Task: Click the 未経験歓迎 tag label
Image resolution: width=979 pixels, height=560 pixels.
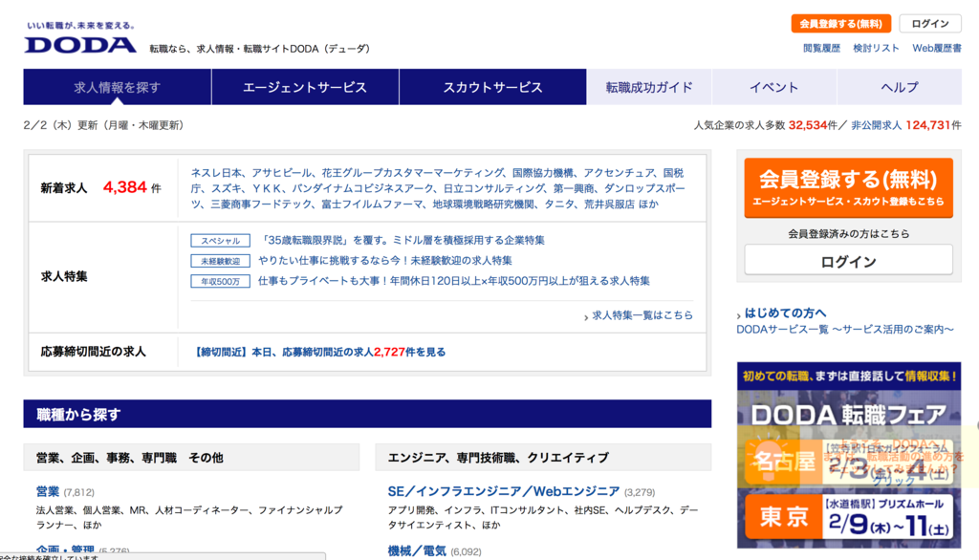Action: coord(221,261)
